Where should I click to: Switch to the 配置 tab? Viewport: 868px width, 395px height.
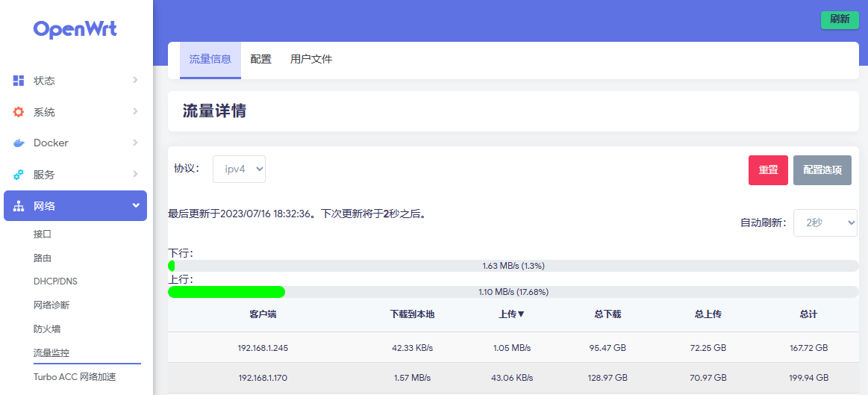click(260, 60)
